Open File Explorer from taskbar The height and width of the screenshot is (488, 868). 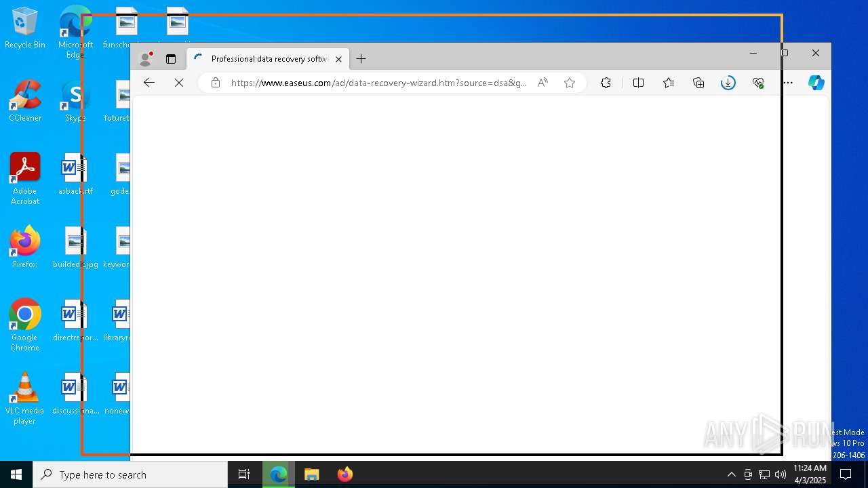(312, 474)
